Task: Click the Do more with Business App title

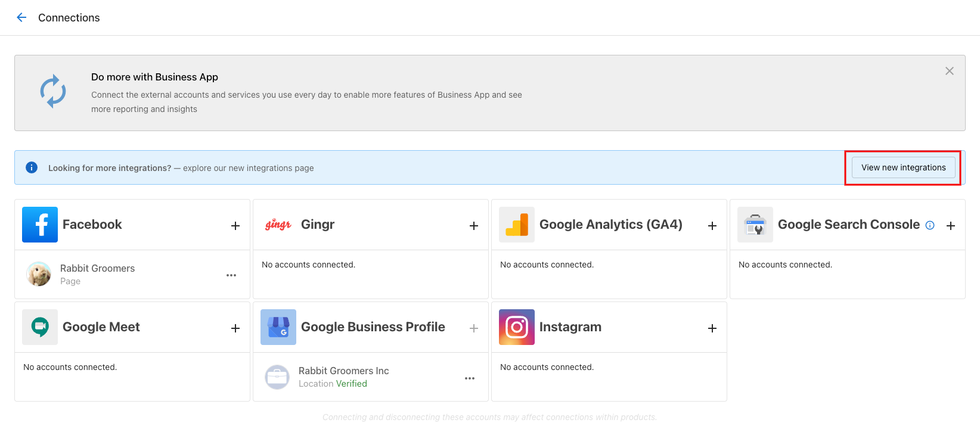Action: 154,77
